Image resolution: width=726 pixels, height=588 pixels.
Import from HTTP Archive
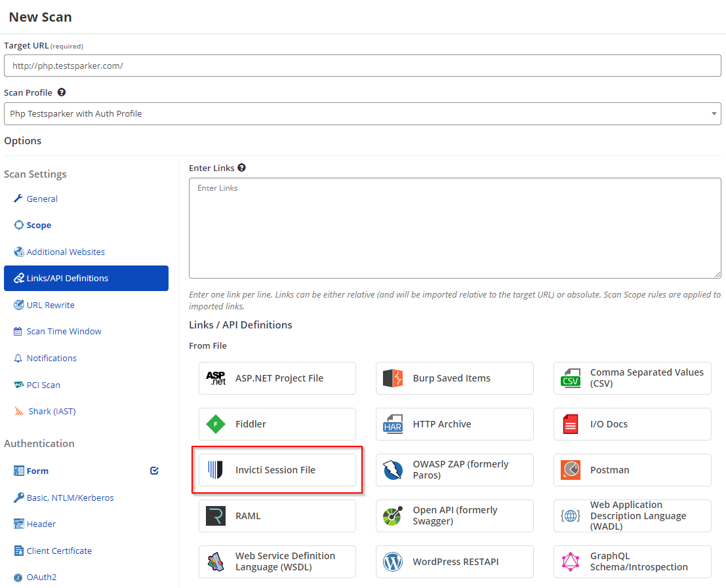[454, 423]
